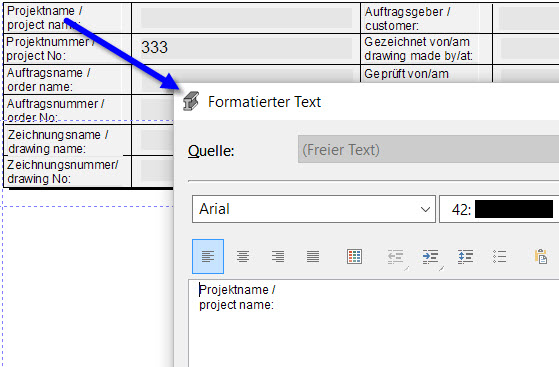
Task: Click the Zeichnungsnummer / drawing No label
Action: [x=62, y=172]
